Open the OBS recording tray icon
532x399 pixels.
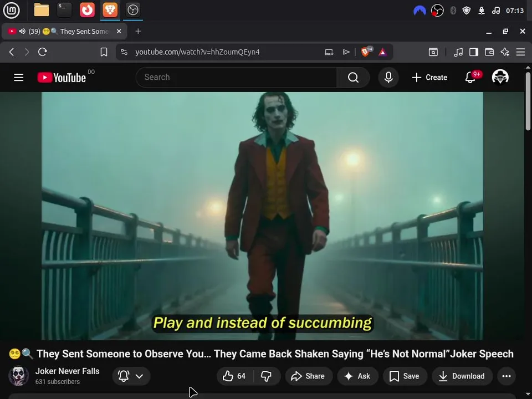coord(437,11)
